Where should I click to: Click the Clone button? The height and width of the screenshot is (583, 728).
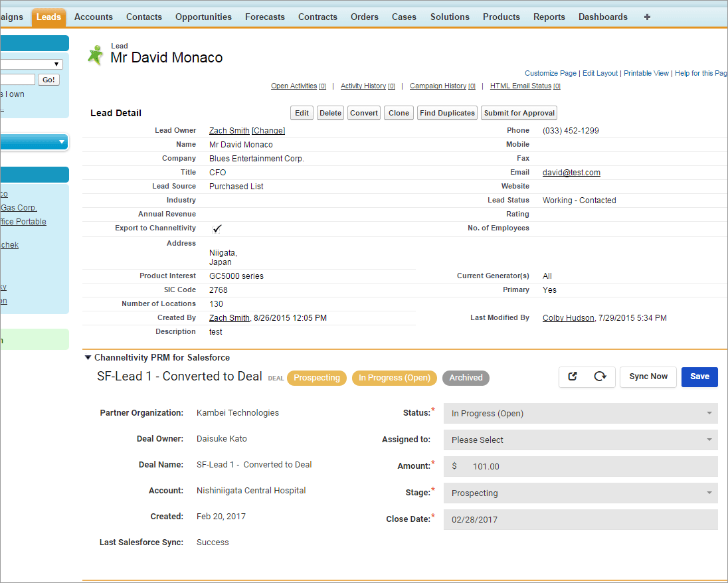click(399, 113)
